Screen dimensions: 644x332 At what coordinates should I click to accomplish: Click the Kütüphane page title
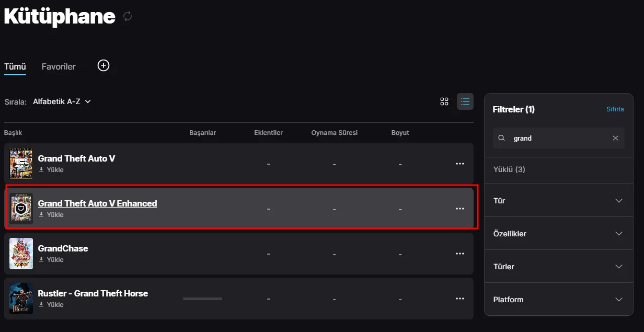tap(60, 16)
